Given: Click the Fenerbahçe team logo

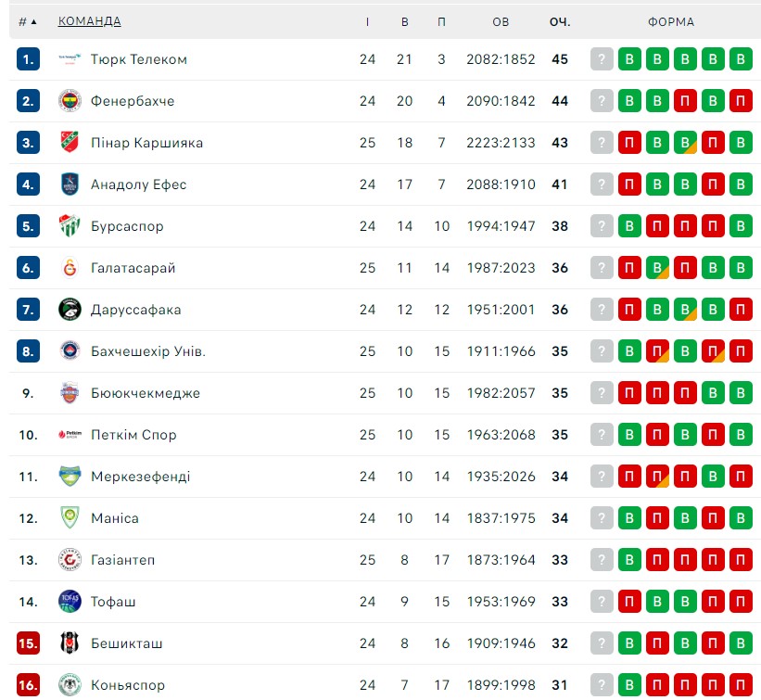Looking at the screenshot, I should coord(70,101).
